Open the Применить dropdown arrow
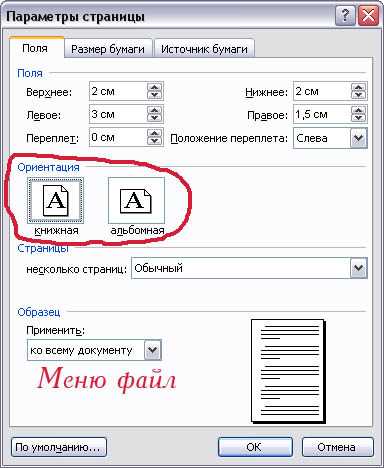The width and height of the screenshot is (384, 468). pyautogui.click(x=153, y=350)
